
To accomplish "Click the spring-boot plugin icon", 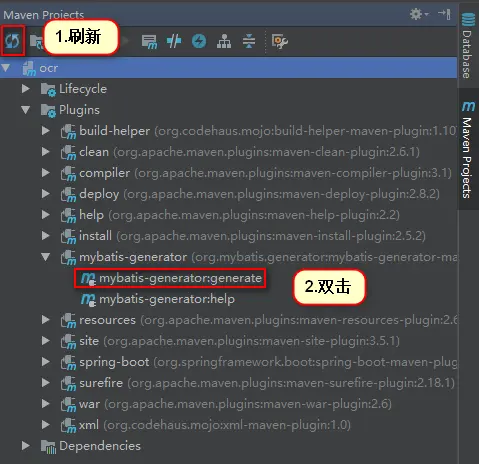I will coord(68,362).
